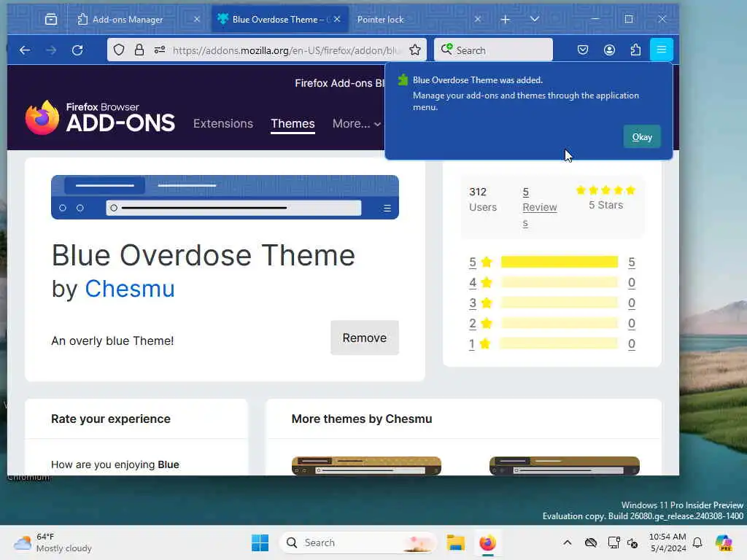Filter reviews by 2 stars row
The height and width of the screenshot is (560, 747).
pyautogui.click(x=551, y=323)
